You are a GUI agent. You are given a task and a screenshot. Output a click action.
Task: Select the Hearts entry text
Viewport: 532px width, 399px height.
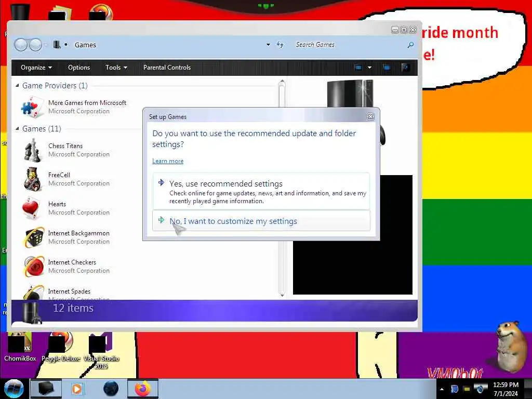[x=57, y=204]
